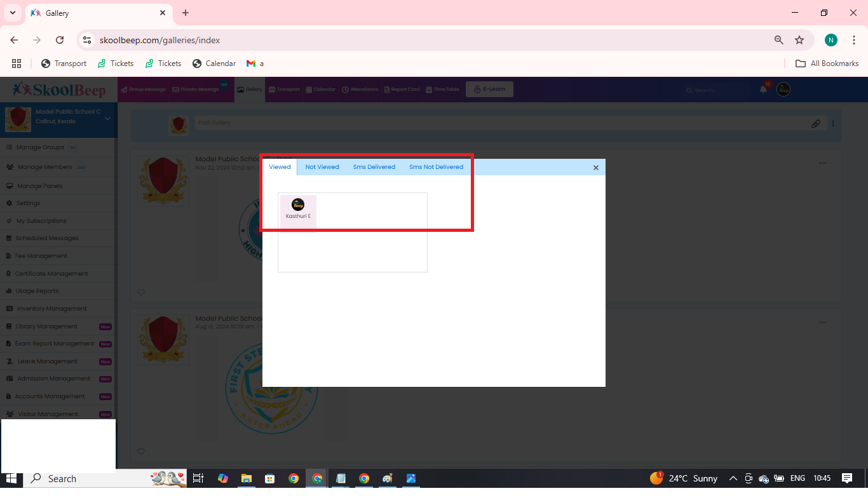Switch to the Sms Not Delivered tab
Image resolution: width=868 pixels, height=498 pixels.
(x=436, y=167)
